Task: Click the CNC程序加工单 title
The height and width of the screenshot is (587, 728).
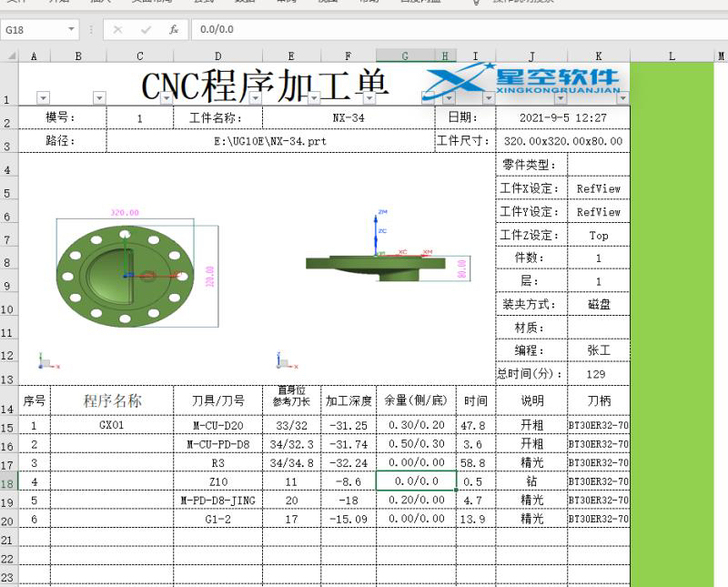Action: coord(264,85)
